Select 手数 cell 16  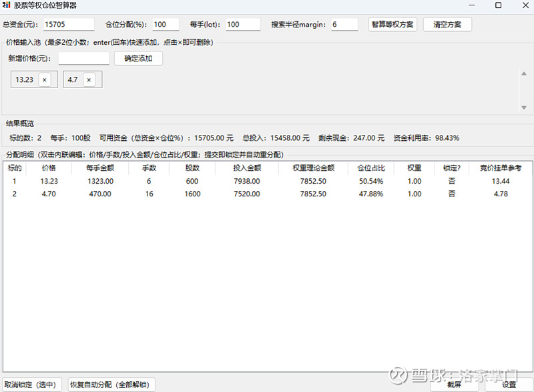(x=149, y=194)
